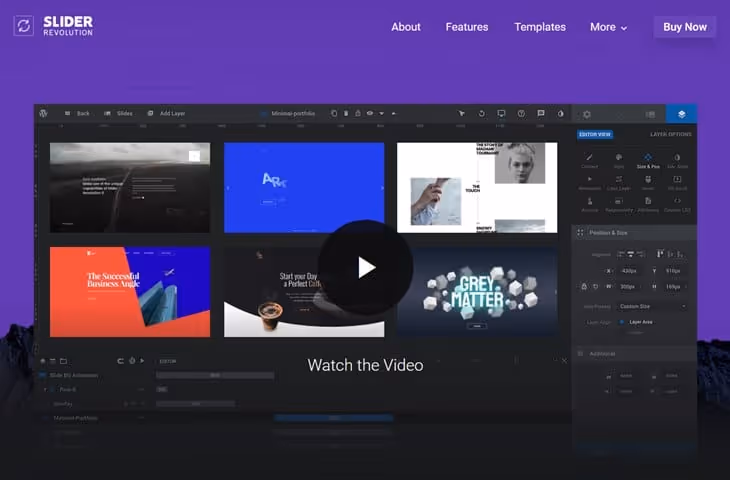Select the grey road landscape template thumbnail
This screenshot has width=730, height=480.
coord(130,188)
